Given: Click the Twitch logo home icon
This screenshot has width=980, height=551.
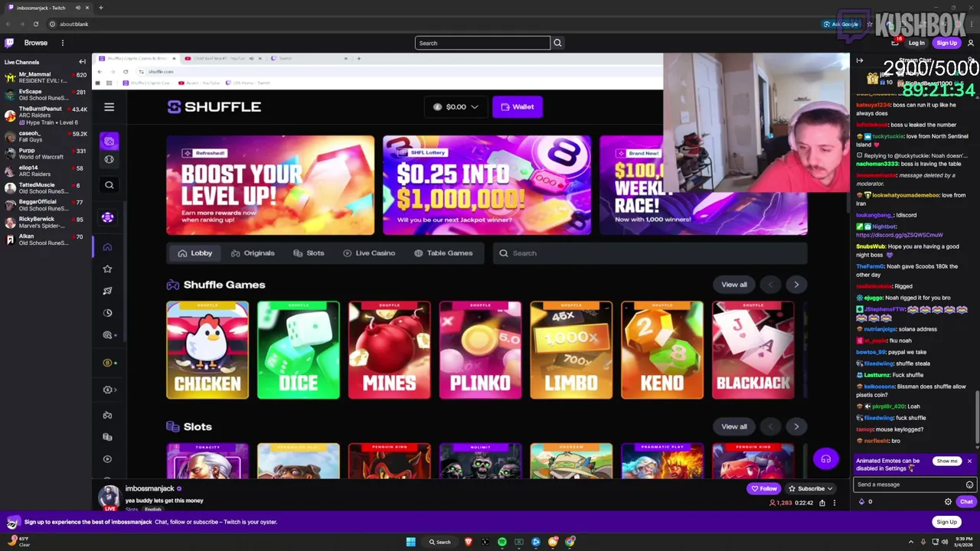Looking at the screenshot, I should coord(9,43).
